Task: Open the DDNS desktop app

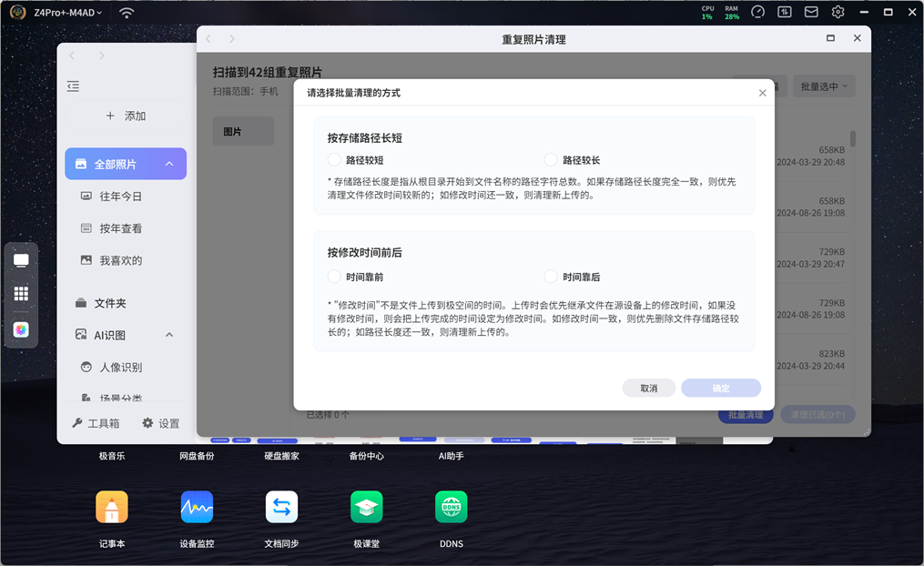Action: [x=452, y=507]
